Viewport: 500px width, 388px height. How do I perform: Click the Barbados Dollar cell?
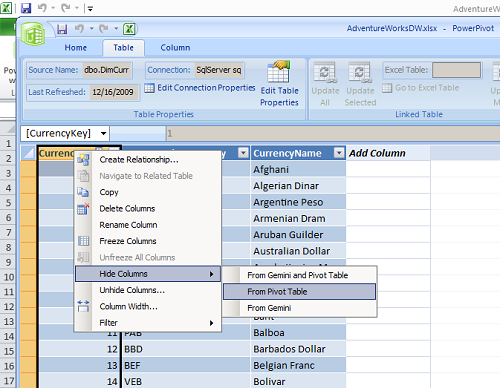pyautogui.click(x=298, y=349)
